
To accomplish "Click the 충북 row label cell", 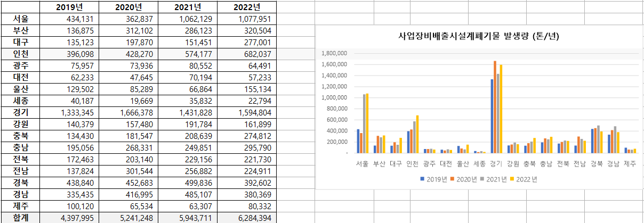I will (x=20, y=135).
